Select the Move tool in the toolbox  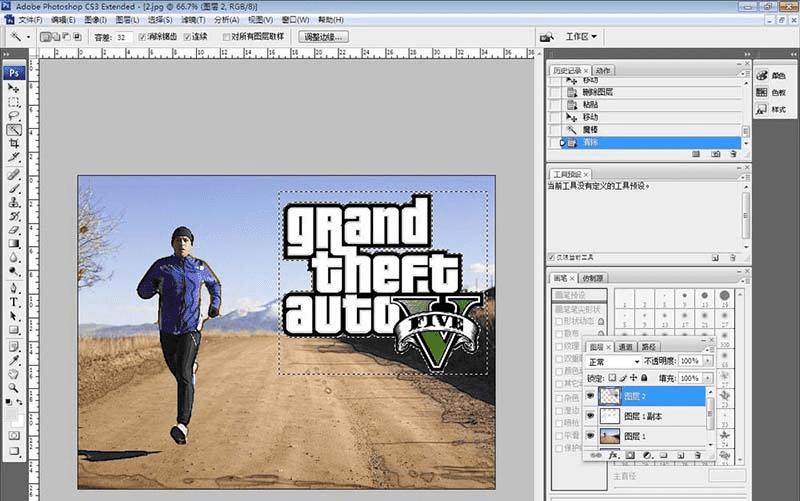(x=14, y=88)
